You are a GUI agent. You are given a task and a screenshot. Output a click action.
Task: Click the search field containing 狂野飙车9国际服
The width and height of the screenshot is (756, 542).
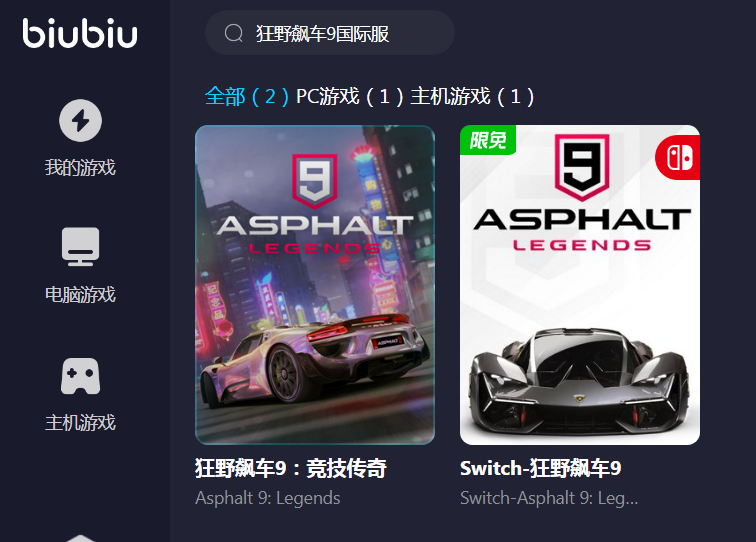pyautogui.click(x=330, y=33)
